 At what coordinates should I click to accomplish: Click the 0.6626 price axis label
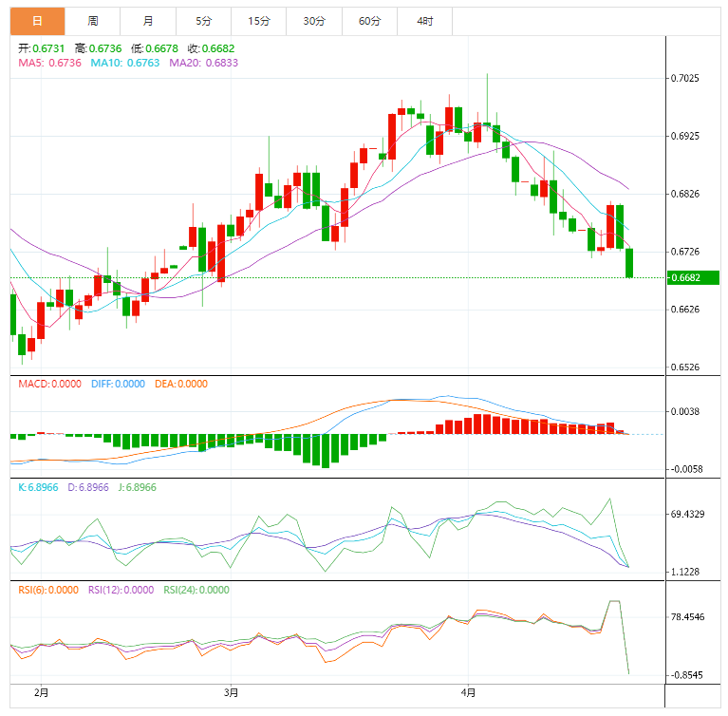pyautogui.click(x=685, y=310)
